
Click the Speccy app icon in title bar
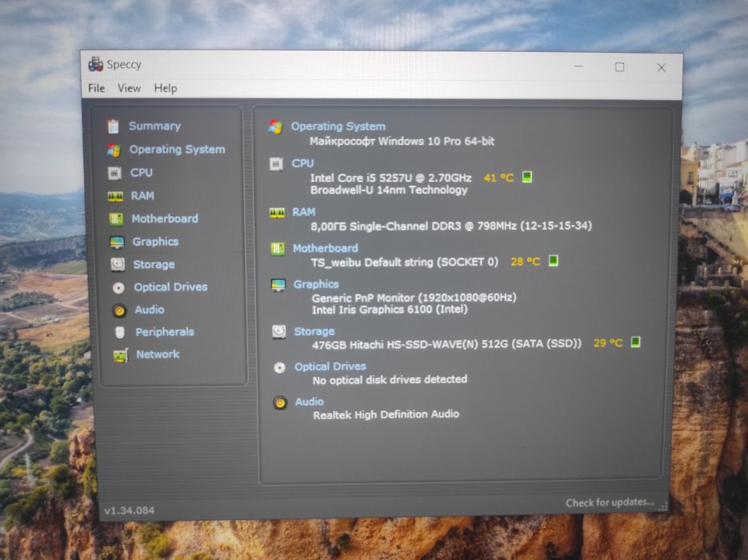(95, 64)
